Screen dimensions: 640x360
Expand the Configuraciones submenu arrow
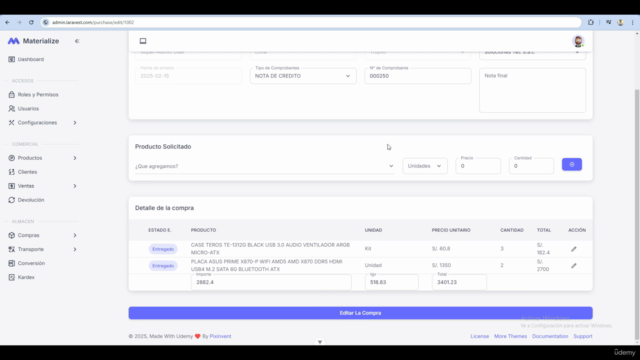[x=75, y=122]
